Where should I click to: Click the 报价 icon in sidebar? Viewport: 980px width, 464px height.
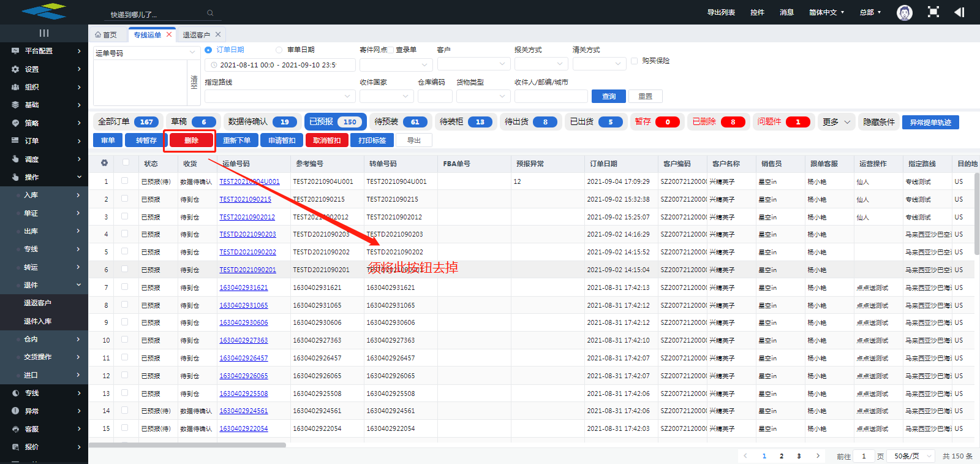(x=15, y=447)
